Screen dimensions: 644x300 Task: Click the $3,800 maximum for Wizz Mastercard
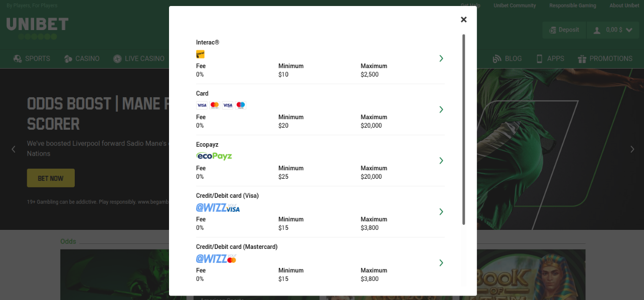point(370,279)
